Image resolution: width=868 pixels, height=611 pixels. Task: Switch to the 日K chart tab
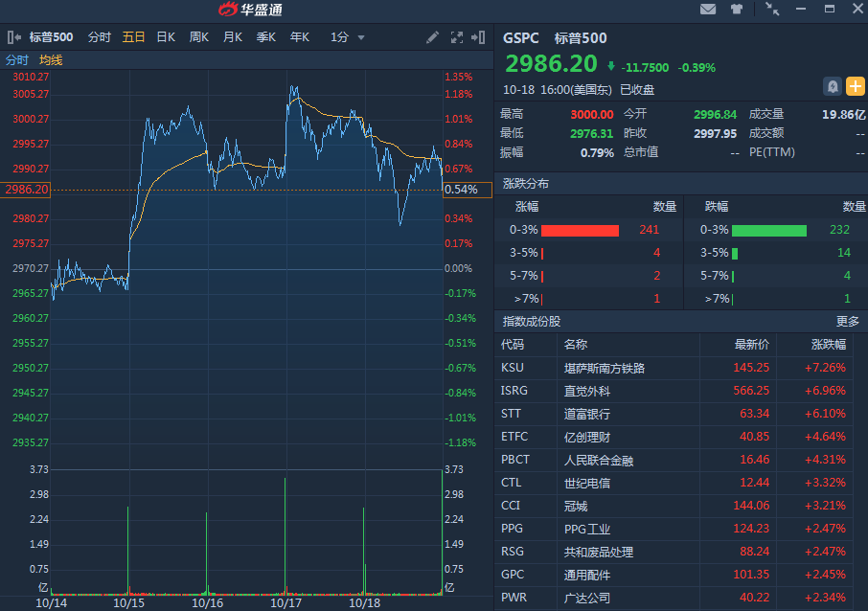point(166,37)
